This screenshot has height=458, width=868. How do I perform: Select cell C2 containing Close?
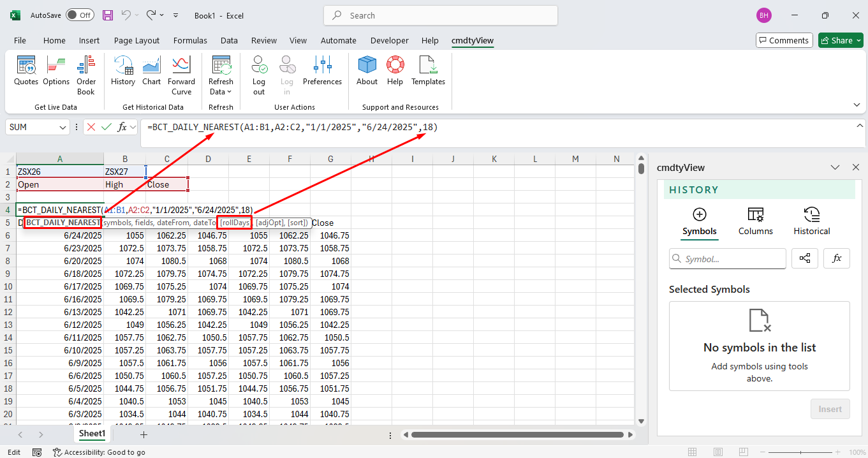[166, 184]
